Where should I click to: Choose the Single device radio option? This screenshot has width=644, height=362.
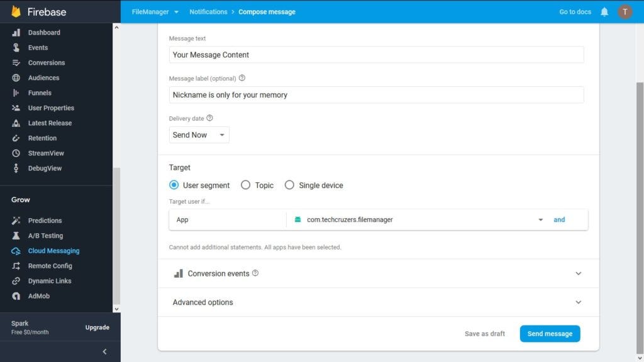click(x=289, y=185)
